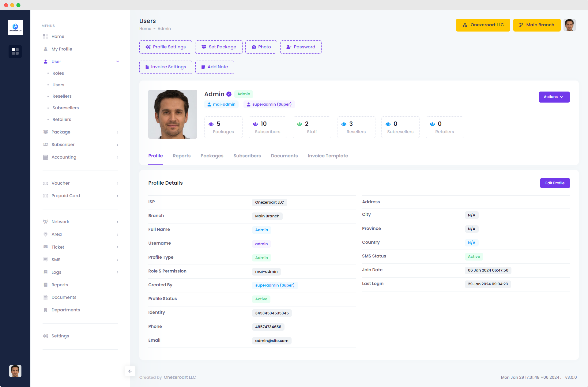Viewport: 588px width, 387px height.
Task: Click the Settings gears icon
Action: coord(45,336)
